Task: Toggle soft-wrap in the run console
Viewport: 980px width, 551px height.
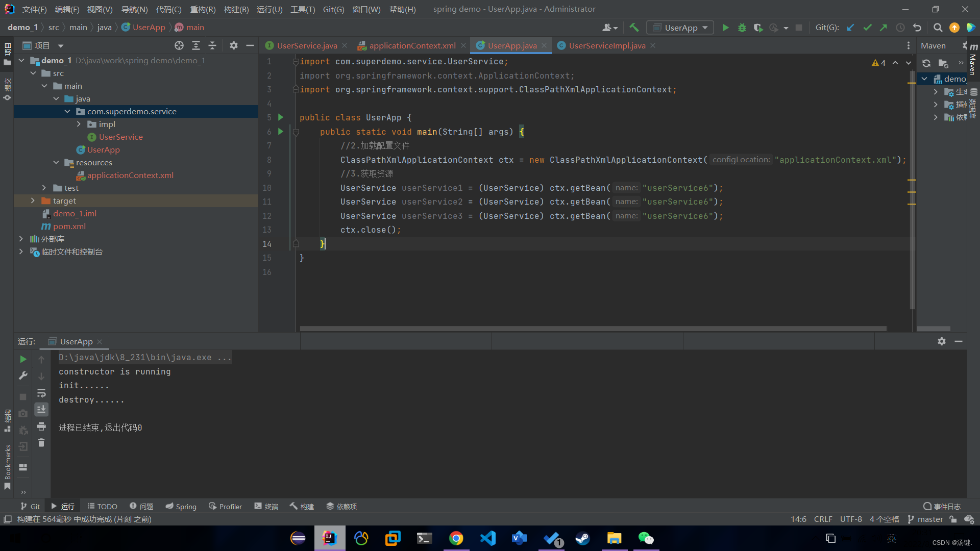Action: pos(41,393)
